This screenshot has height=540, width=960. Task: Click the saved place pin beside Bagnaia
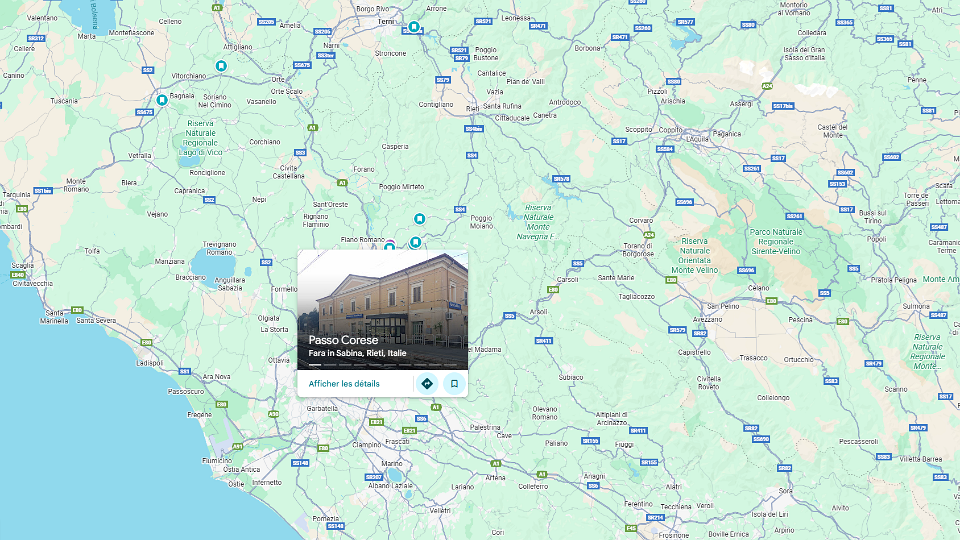click(x=162, y=99)
